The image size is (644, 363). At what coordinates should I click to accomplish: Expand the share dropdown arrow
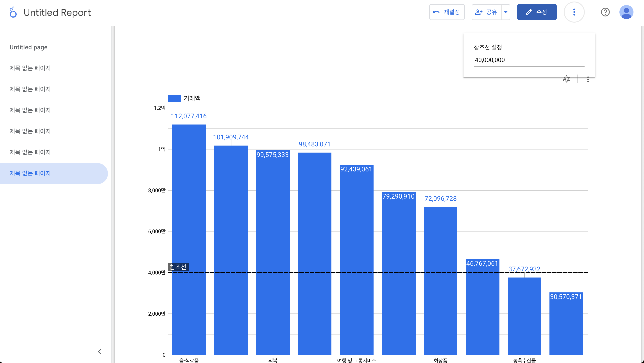[506, 12]
